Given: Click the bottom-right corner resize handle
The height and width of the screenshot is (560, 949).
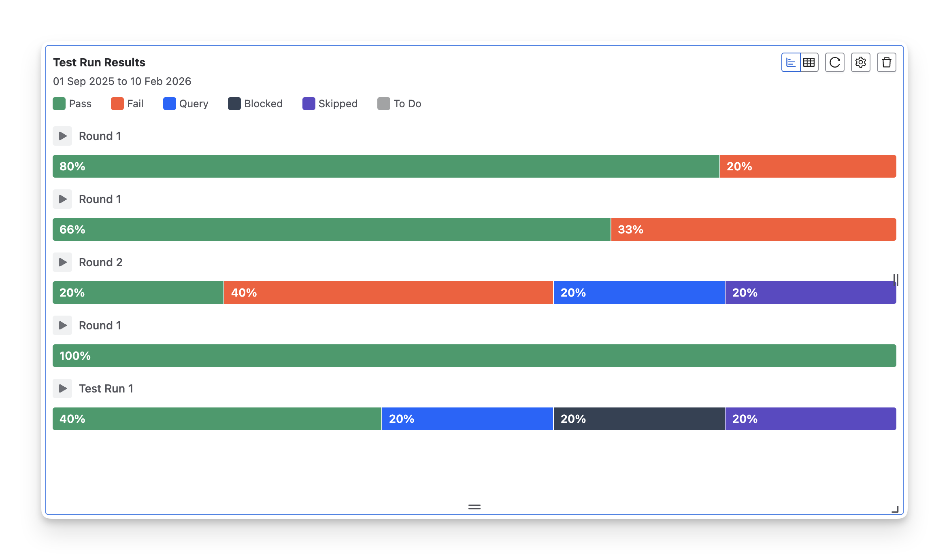Looking at the screenshot, I should [x=895, y=509].
